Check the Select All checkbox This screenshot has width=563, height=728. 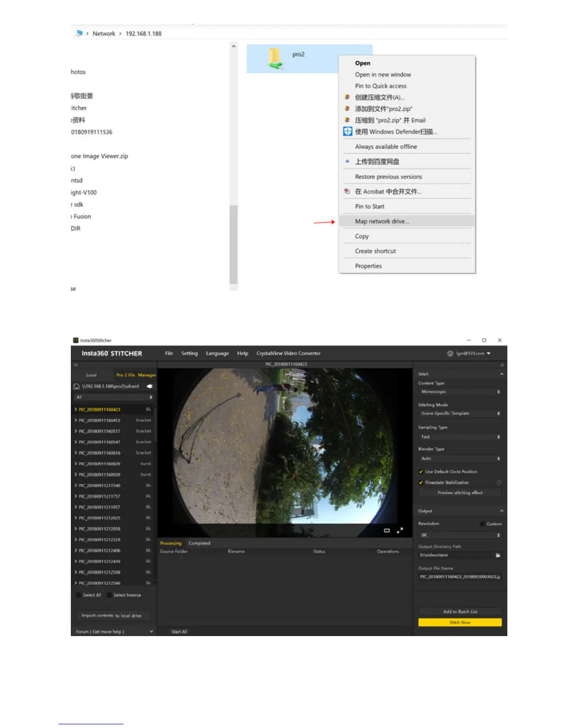78,595
